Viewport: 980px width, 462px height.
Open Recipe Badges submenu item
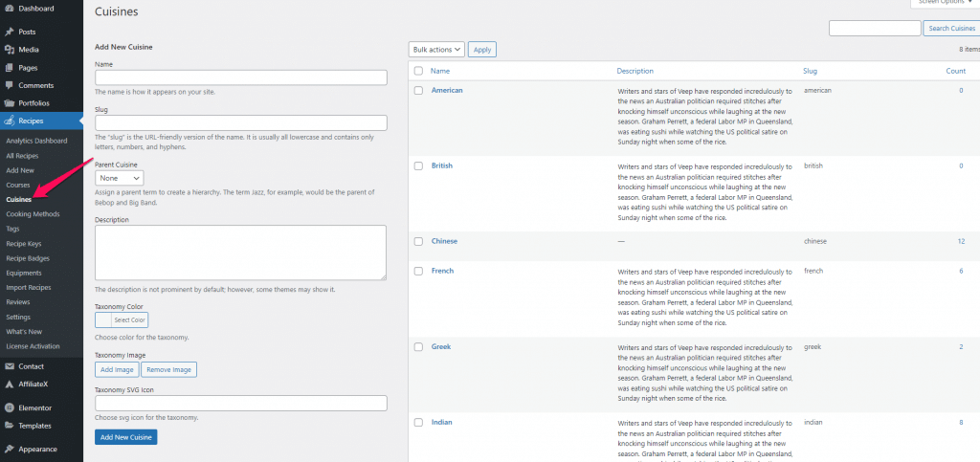(x=28, y=258)
